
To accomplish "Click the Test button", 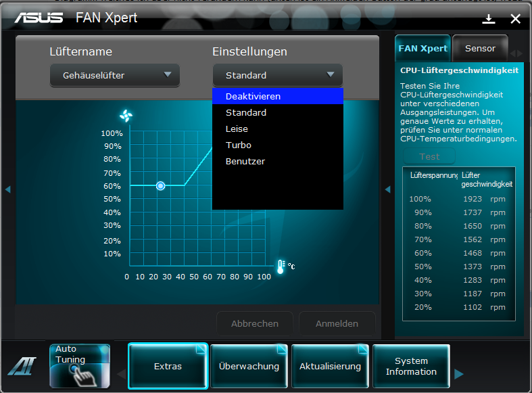I will tap(429, 156).
